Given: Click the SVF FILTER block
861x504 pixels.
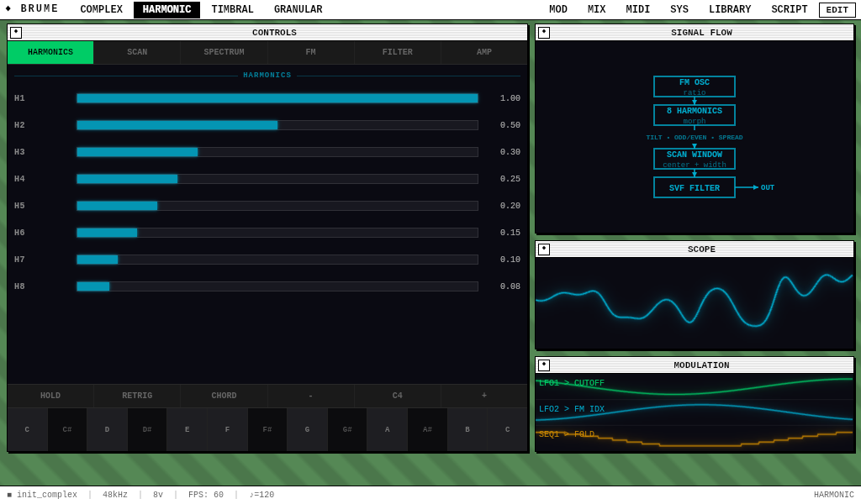Looking at the screenshot, I should click(695, 187).
